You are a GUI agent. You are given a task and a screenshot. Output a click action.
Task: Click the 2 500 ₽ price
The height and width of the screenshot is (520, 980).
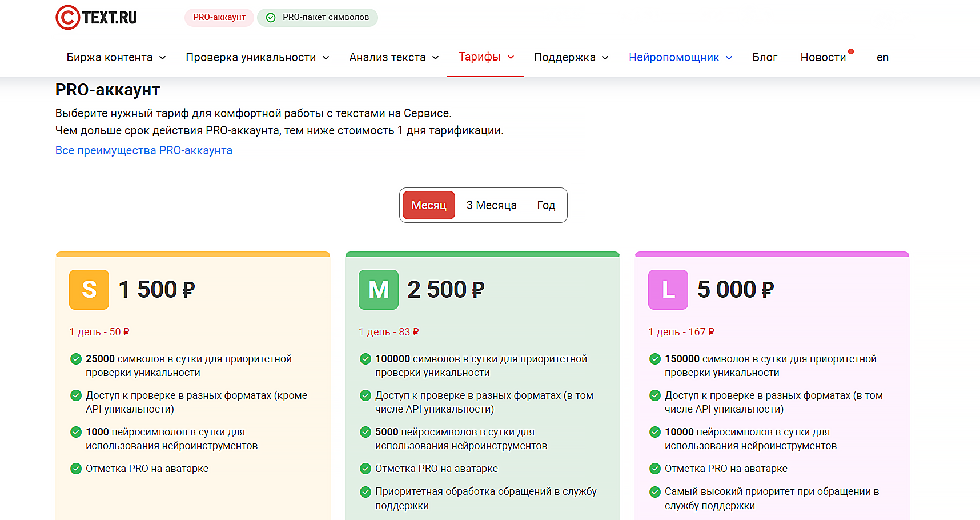point(446,290)
